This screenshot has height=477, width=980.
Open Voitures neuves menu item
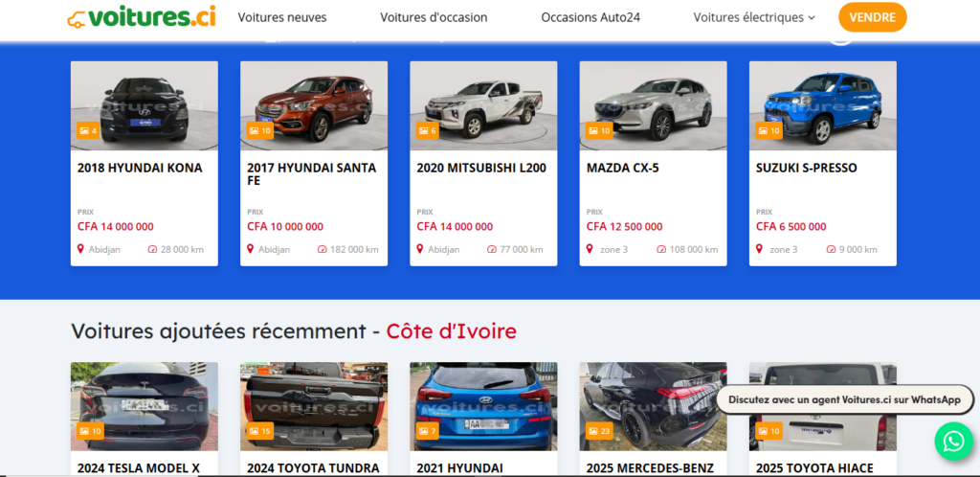(x=282, y=17)
